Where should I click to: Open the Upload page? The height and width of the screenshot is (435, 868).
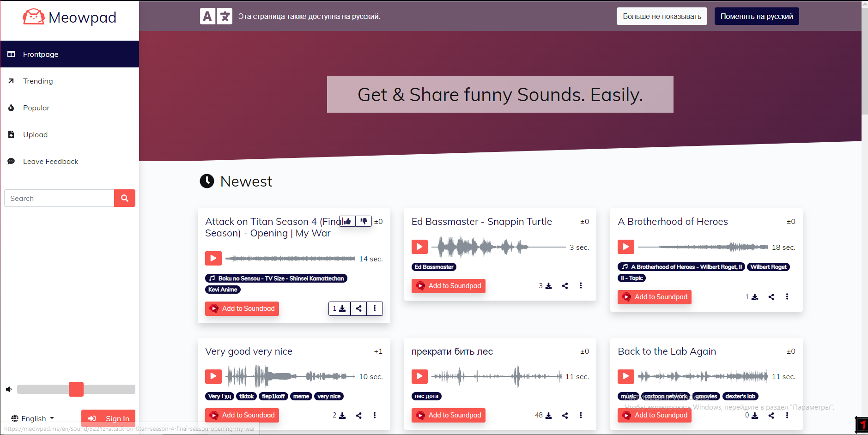pyautogui.click(x=70, y=134)
